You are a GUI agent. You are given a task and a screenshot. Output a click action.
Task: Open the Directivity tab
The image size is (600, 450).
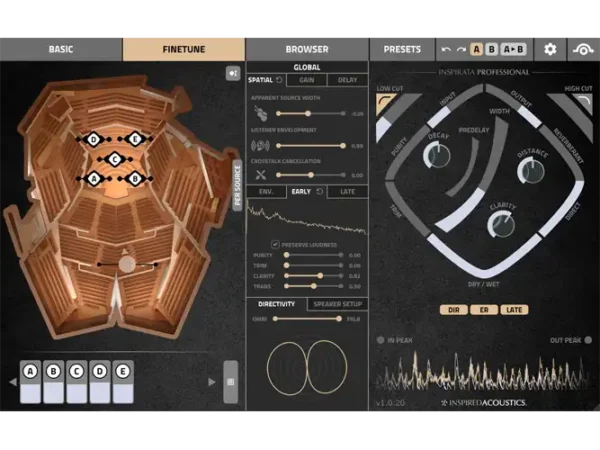[x=276, y=304]
